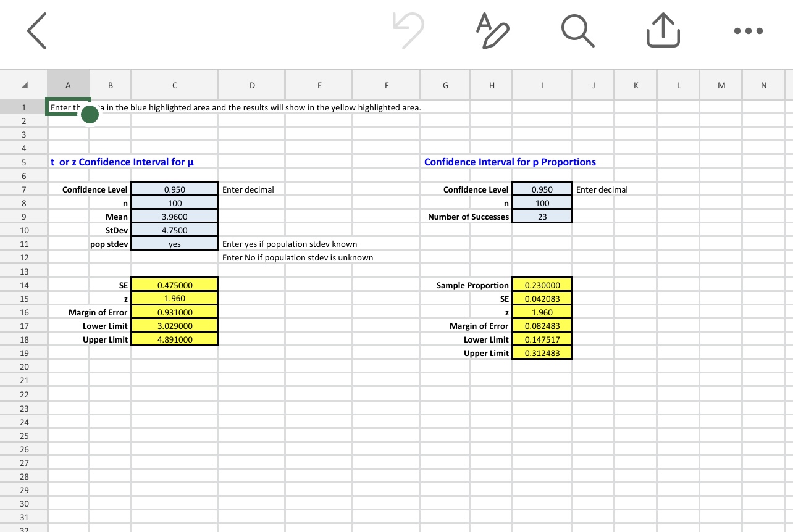Tap the share icon
The image size is (793, 532).
pyautogui.click(x=663, y=31)
